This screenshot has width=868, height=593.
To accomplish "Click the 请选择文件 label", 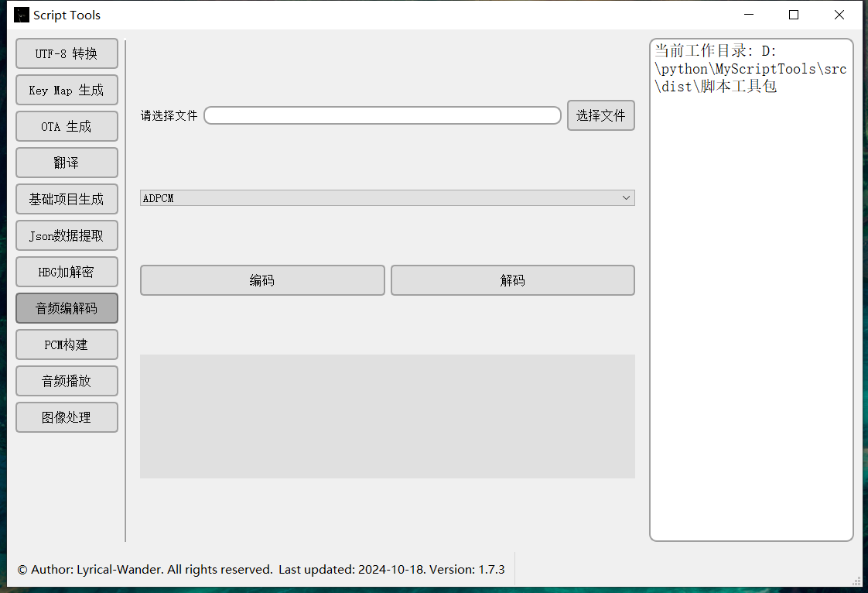I will (x=169, y=115).
